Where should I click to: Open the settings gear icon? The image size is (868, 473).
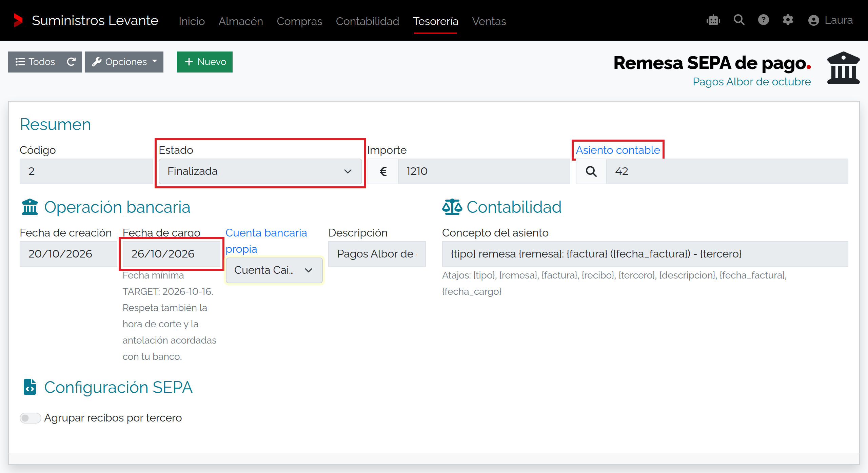[788, 20]
